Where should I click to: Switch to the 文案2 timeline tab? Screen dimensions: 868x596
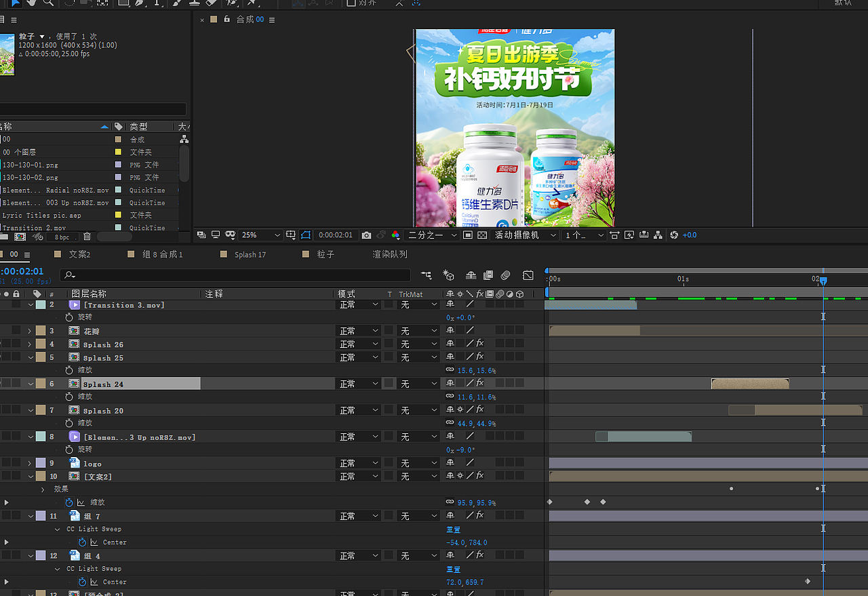click(79, 254)
